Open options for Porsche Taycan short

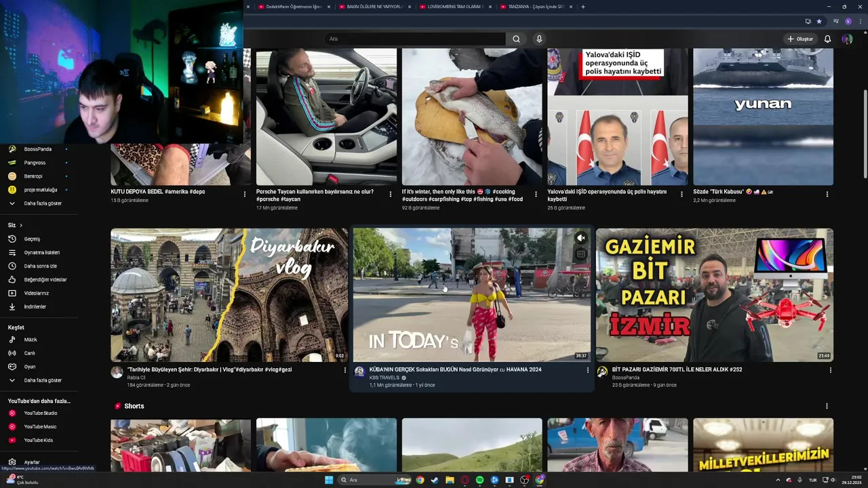[390, 194]
